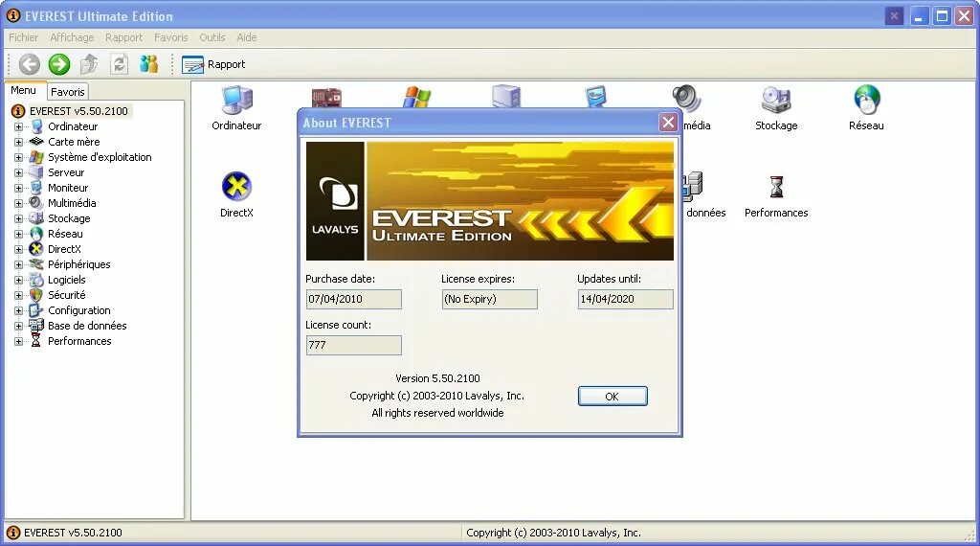Viewport: 980px width, 546px height.
Task: Expand the Multimédia tree node
Action: click(19, 203)
